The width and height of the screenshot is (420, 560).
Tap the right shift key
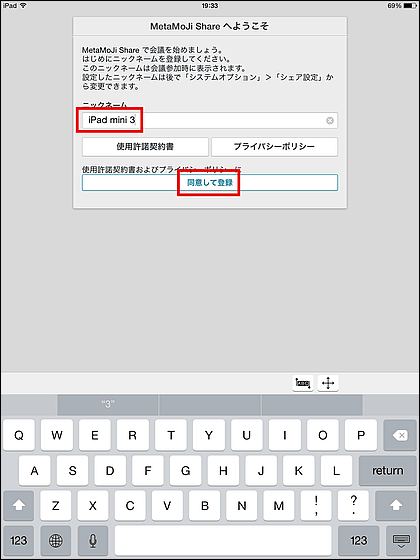(x=396, y=505)
